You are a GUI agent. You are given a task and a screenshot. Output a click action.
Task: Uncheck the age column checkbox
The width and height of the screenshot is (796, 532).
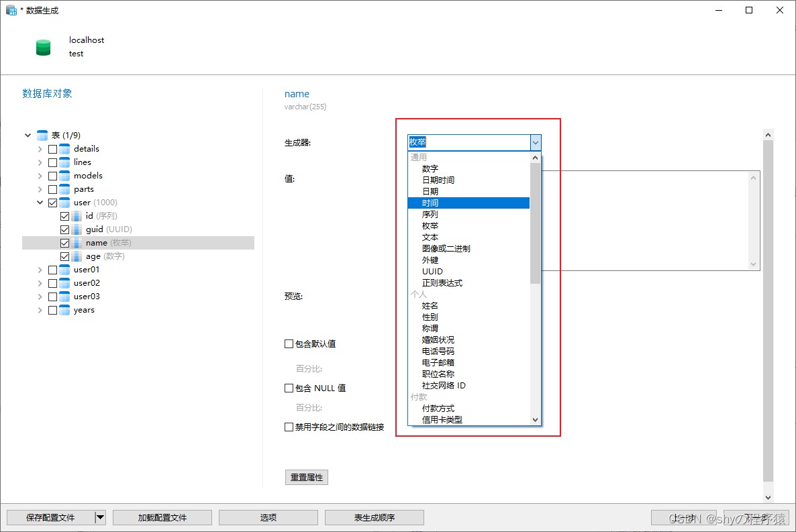click(65, 257)
